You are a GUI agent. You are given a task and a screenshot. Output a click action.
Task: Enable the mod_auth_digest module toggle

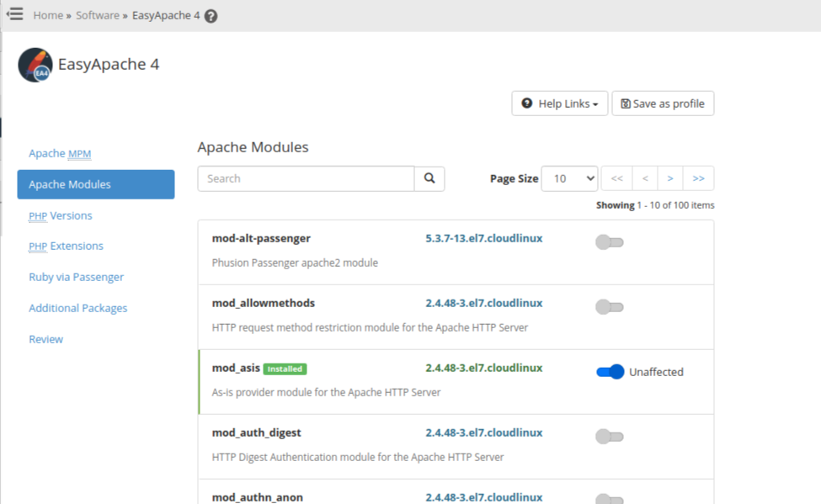click(x=610, y=437)
